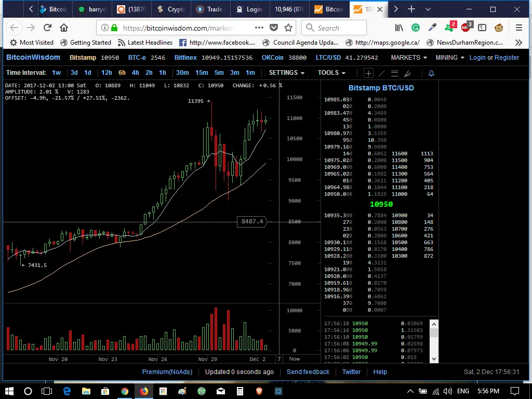Select the crosshair cursor tool
The width and height of the screenshot is (532, 399).
(x=368, y=73)
